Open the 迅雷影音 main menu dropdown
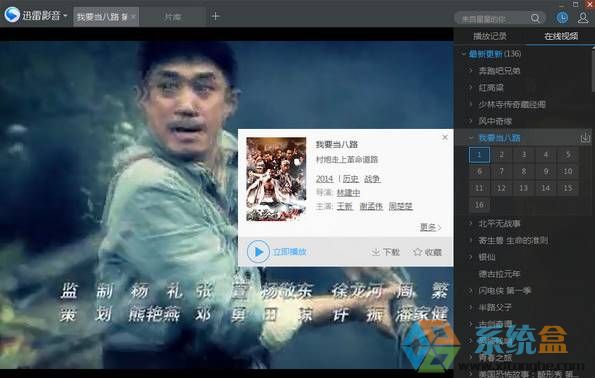This screenshot has width=595, height=378. (65, 16)
